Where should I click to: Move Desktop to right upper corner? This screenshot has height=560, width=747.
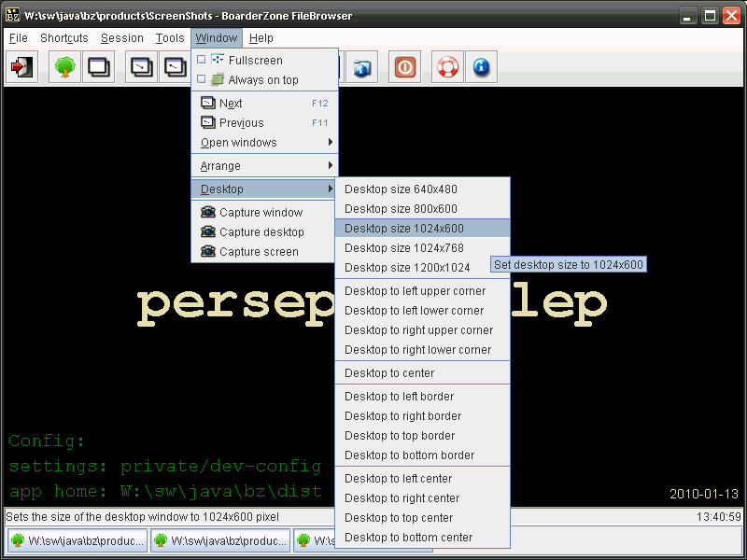coord(423,330)
